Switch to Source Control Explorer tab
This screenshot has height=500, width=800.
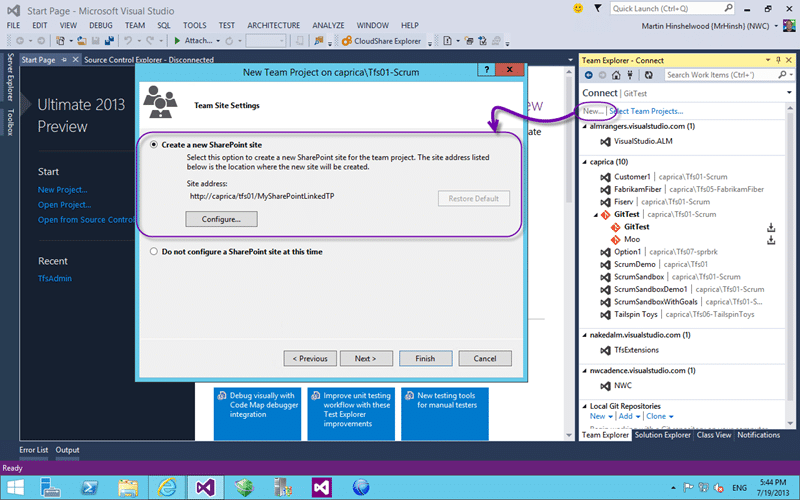point(148,60)
